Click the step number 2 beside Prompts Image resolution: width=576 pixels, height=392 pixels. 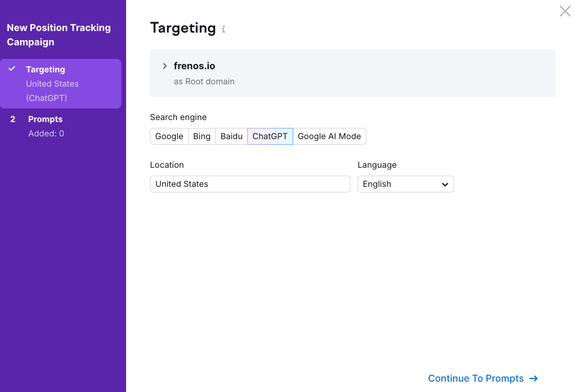[x=12, y=119]
